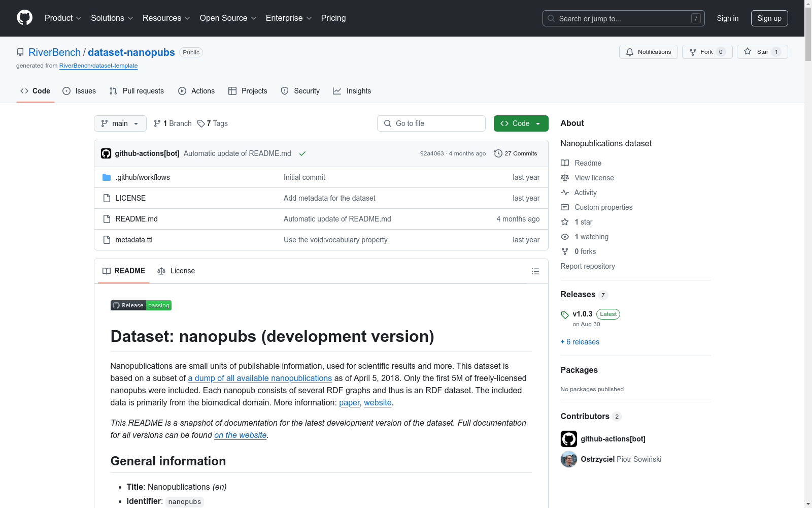This screenshot has width=812, height=508.
Task: Switch to the Insights tab
Action: pyautogui.click(x=352, y=91)
